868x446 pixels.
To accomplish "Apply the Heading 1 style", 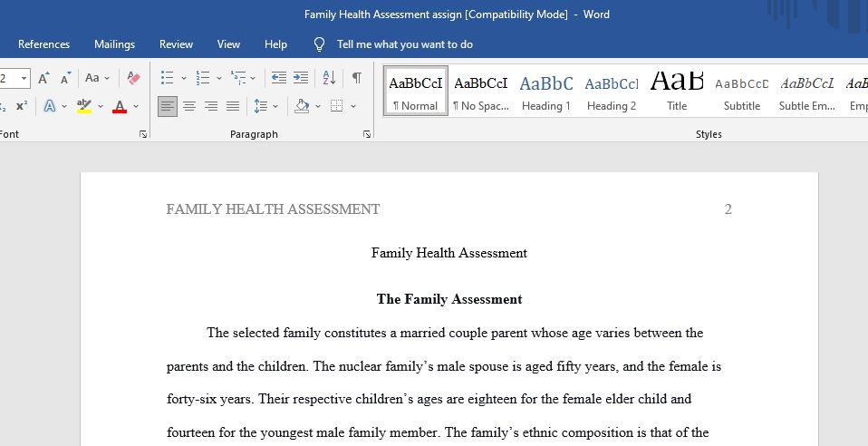I will [545, 91].
